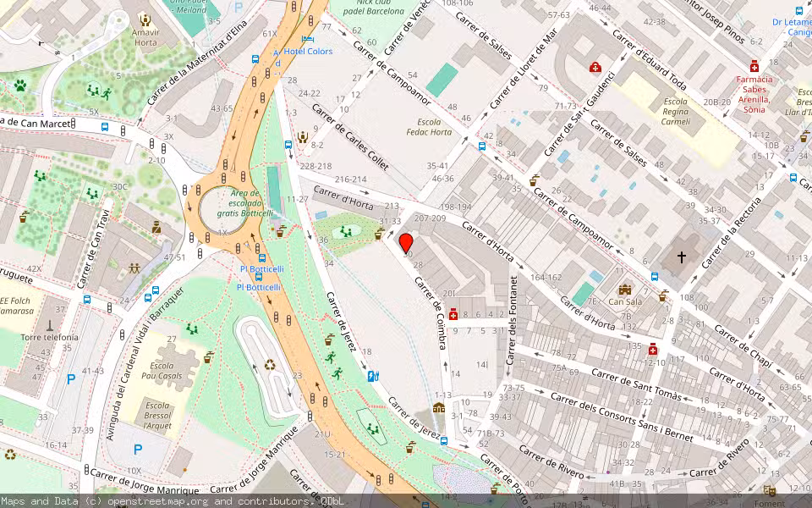Click the playground icon in the Carrer d'Horta park

pyautogui.click(x=346, y=232)
